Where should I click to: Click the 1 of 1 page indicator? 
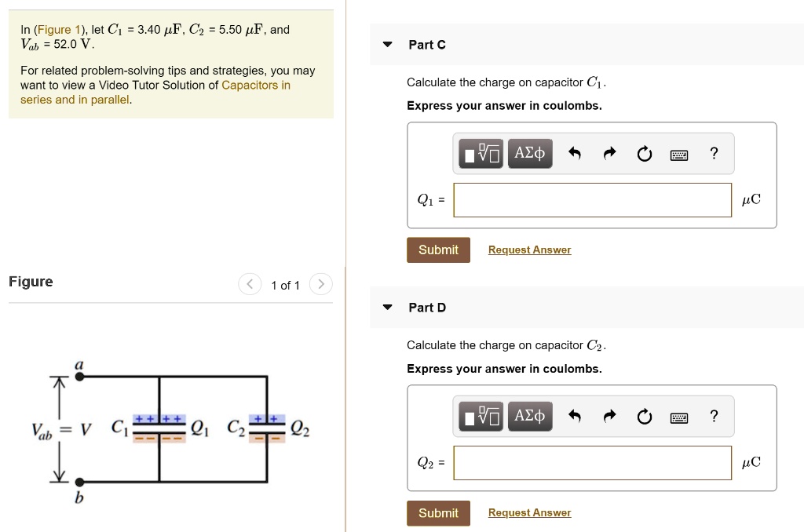tap(285, 286)
